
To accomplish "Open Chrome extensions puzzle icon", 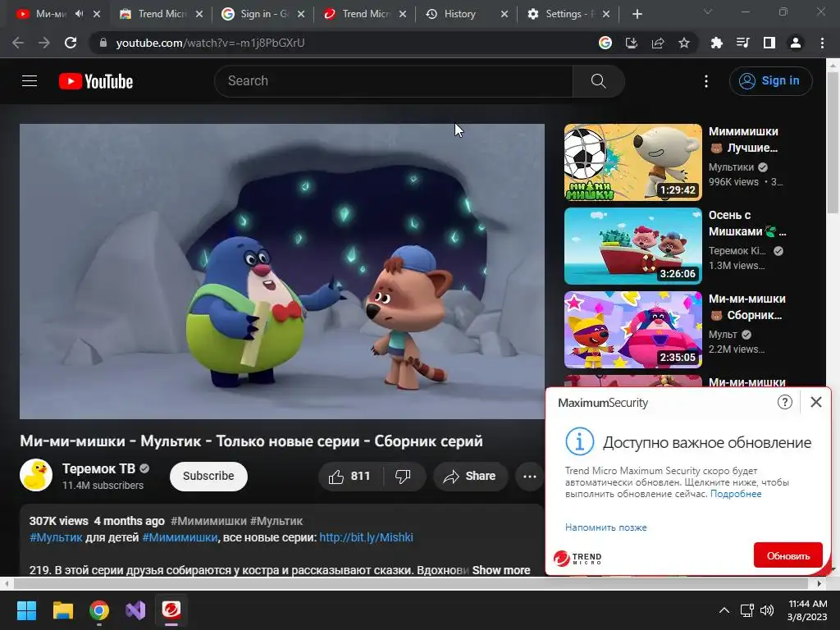I will coord(716,43).
